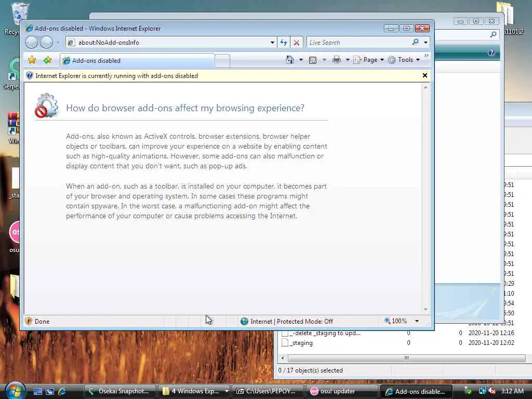This screenshot has height=399, width=532.
Task: Check the _-delete _staging file checkbox
Action: [x=285, y=333]
